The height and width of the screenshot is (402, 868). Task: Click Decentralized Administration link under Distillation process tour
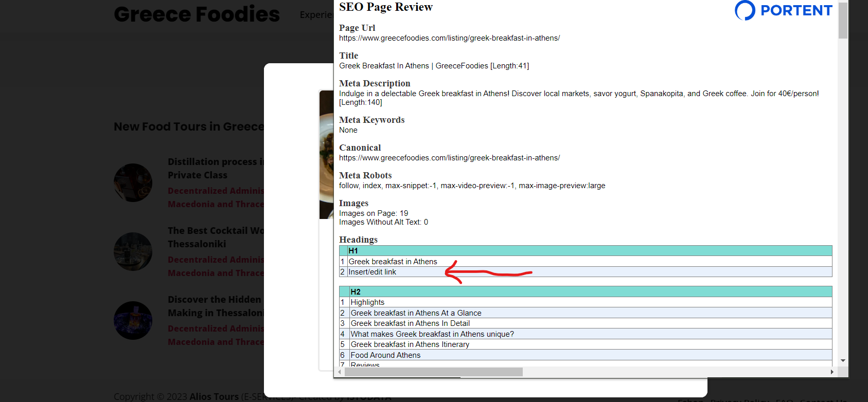216,191
